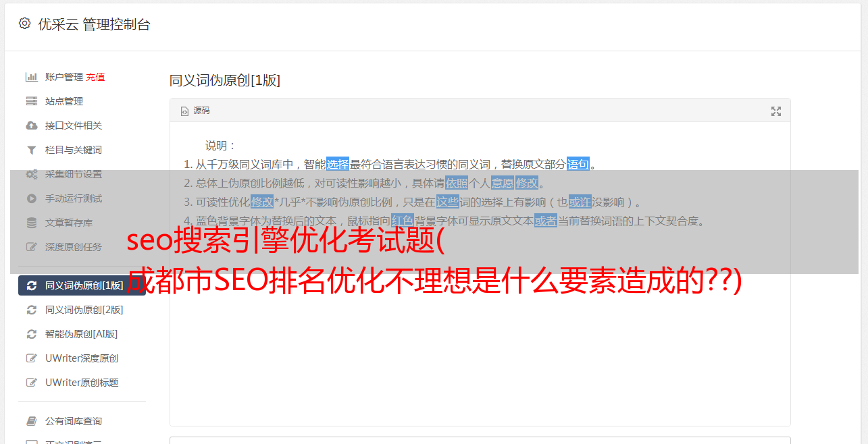Click the book icon for 公有词库查询
868x444 pixels.
pos(31,421)
